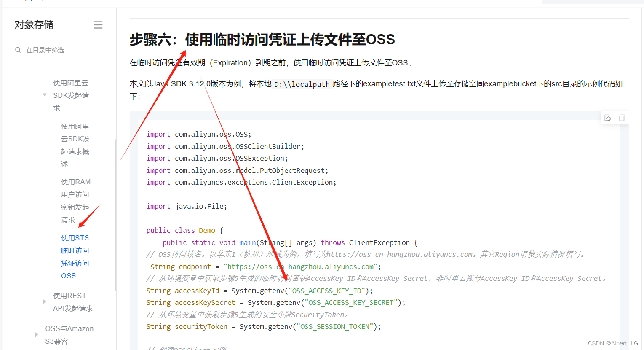
Task: Copy the Java sample with the copy icon
Action: point(622,118)
